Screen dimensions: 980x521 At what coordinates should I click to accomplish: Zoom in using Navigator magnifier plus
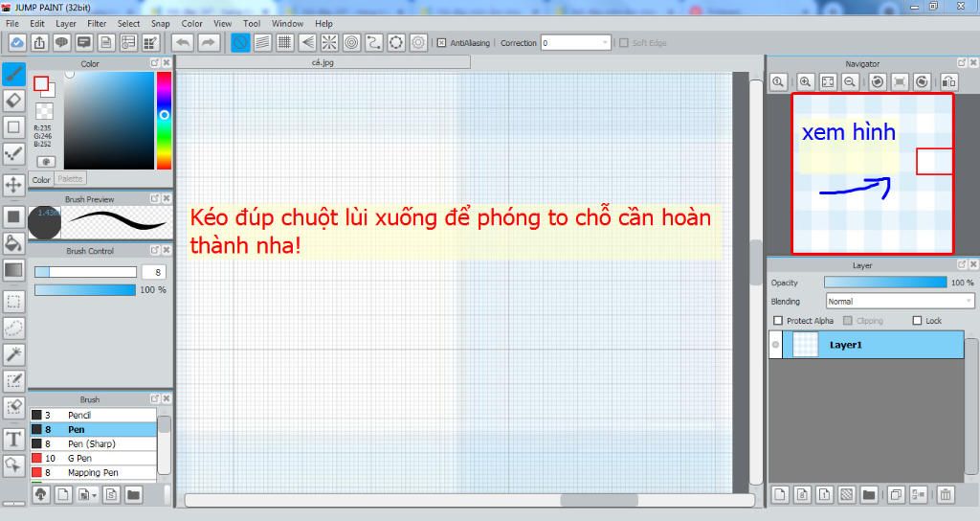(805, 82)
